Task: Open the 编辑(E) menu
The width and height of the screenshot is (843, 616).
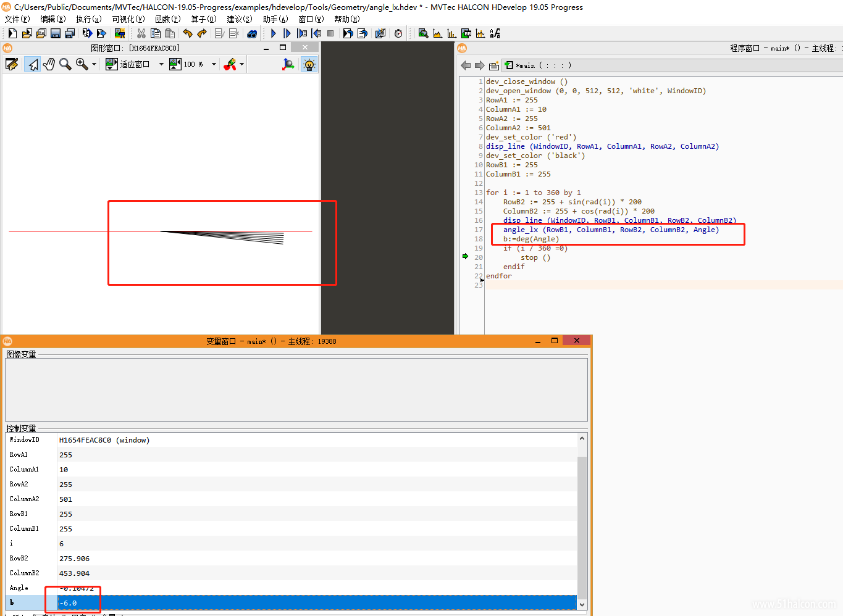Action: click(x=53, y=19)
